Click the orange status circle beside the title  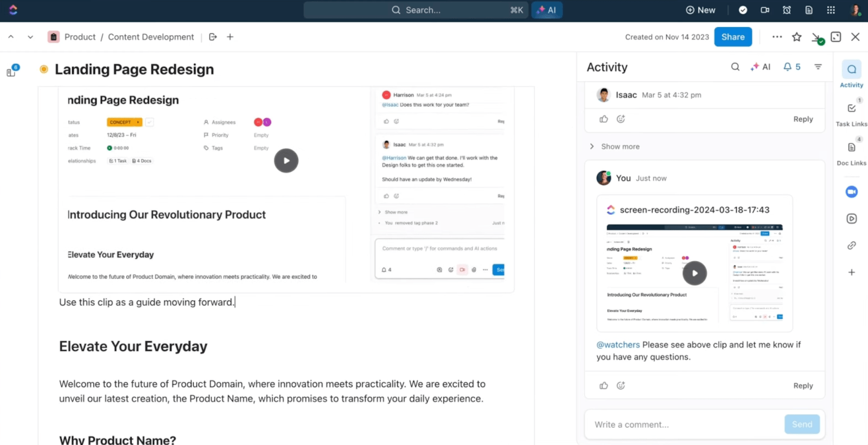pyautogui.click(x=44, y=69)
